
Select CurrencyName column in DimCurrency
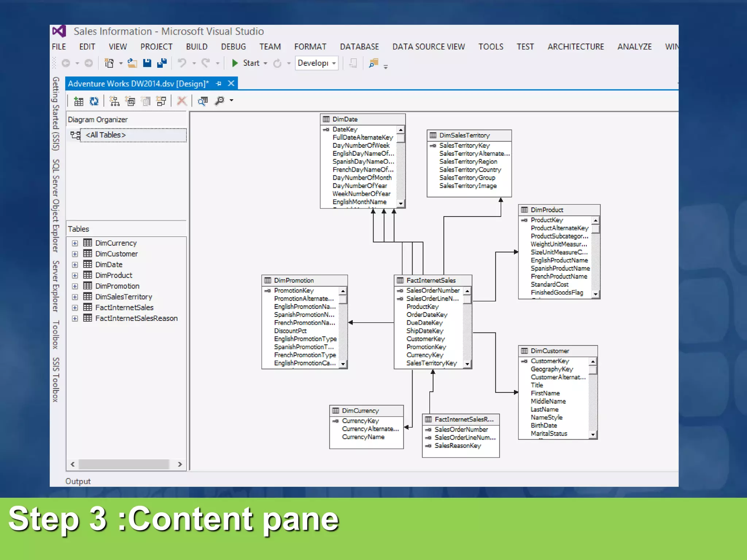pos(363,437)
